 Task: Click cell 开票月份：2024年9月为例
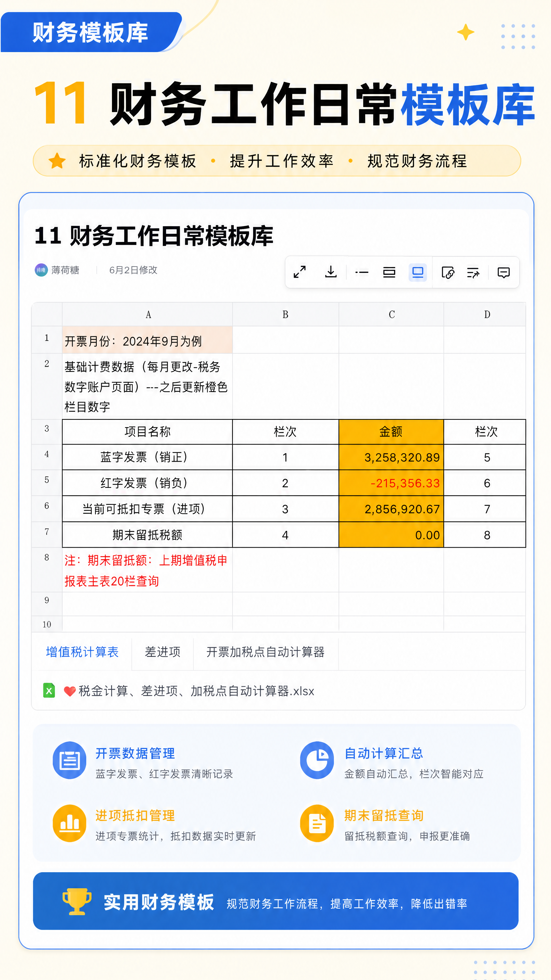[147, 340]
